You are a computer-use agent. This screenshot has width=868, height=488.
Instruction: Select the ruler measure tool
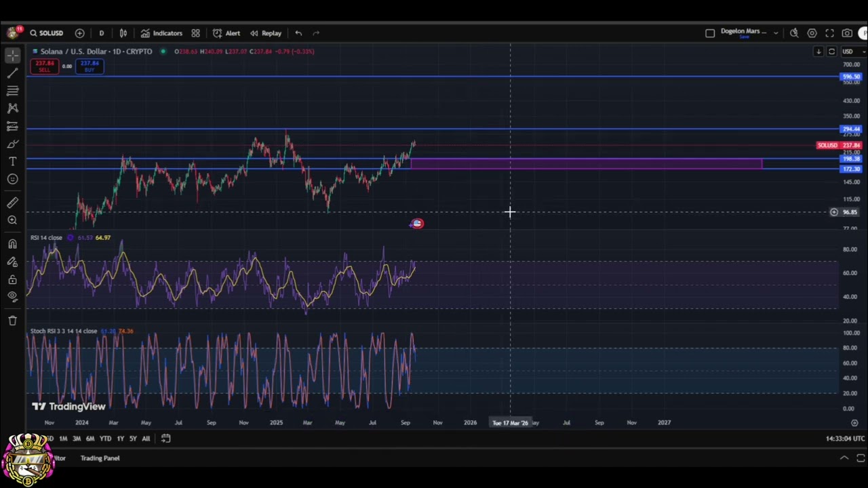pos(12,203)
